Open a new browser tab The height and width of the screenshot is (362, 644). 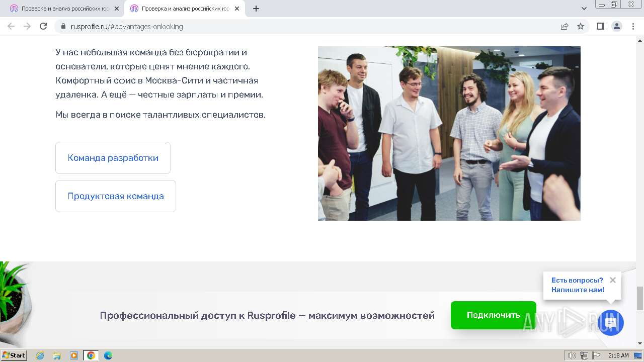click(256, 9)
